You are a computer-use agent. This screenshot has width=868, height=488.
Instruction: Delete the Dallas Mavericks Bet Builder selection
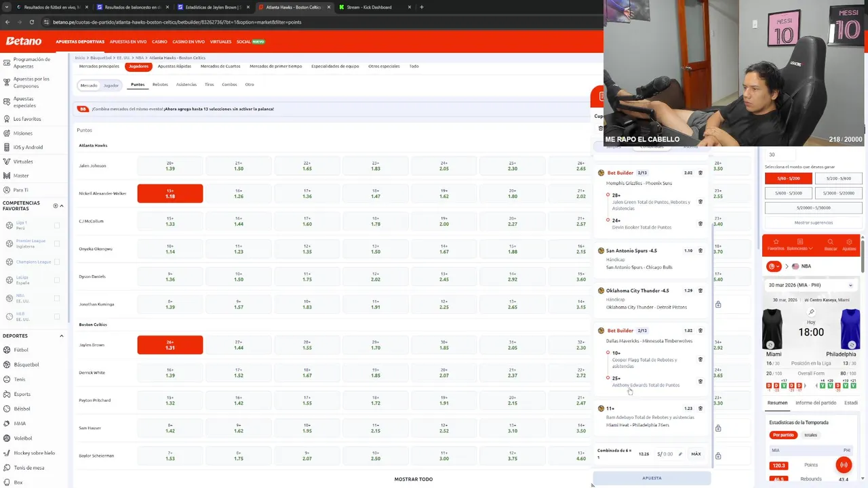pos(701,331)
